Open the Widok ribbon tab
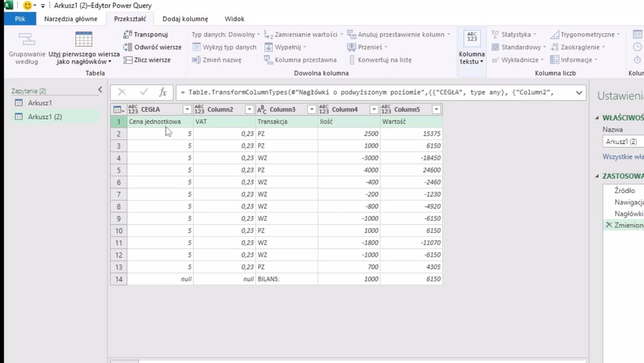The width and height of the screenshot is (644, 363). pyautogui.click(x=234, y=19)
